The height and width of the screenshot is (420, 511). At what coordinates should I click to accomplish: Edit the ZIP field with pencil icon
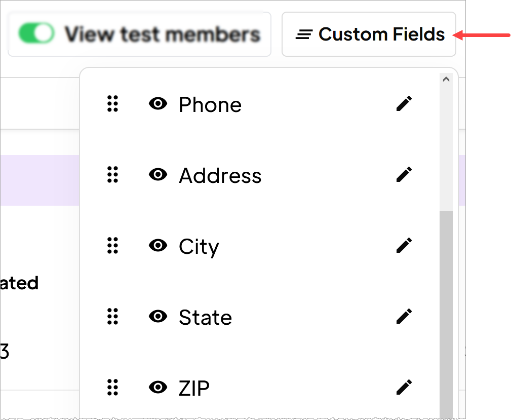(x=404, y=387)
